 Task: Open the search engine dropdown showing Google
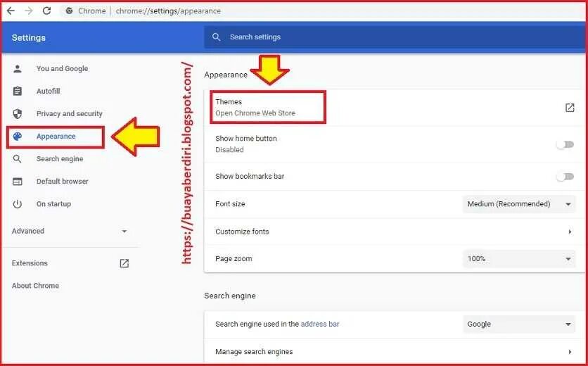click(x=519, y=324)
